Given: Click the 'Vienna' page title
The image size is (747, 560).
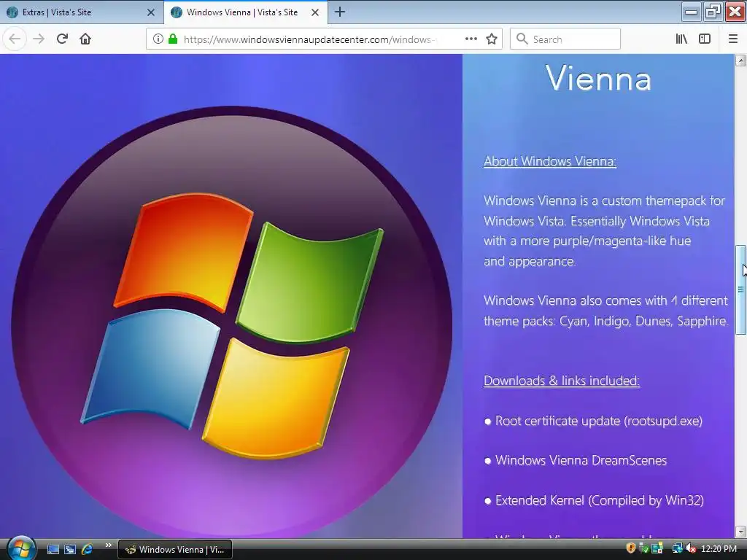Looking at the screenshot, I should 598,78.
